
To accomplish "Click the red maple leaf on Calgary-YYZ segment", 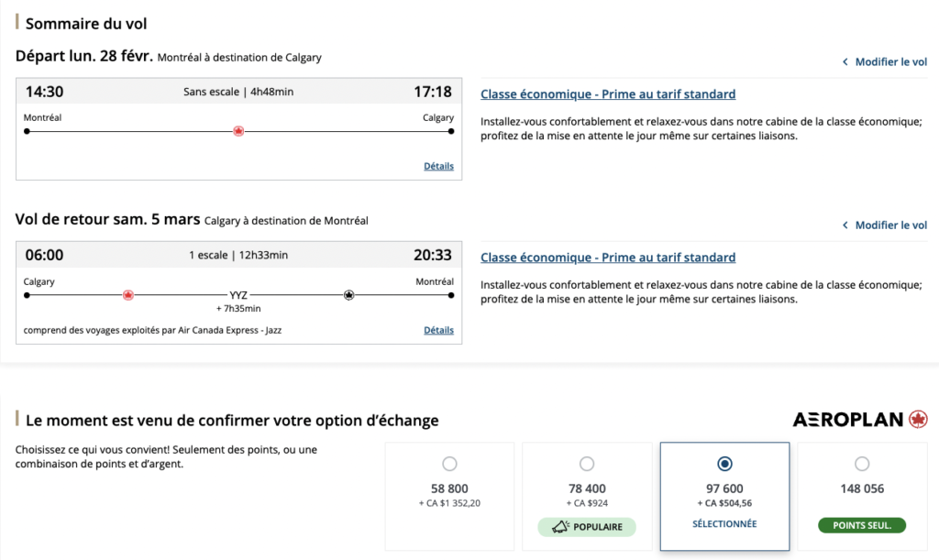I will coord(128,295).
